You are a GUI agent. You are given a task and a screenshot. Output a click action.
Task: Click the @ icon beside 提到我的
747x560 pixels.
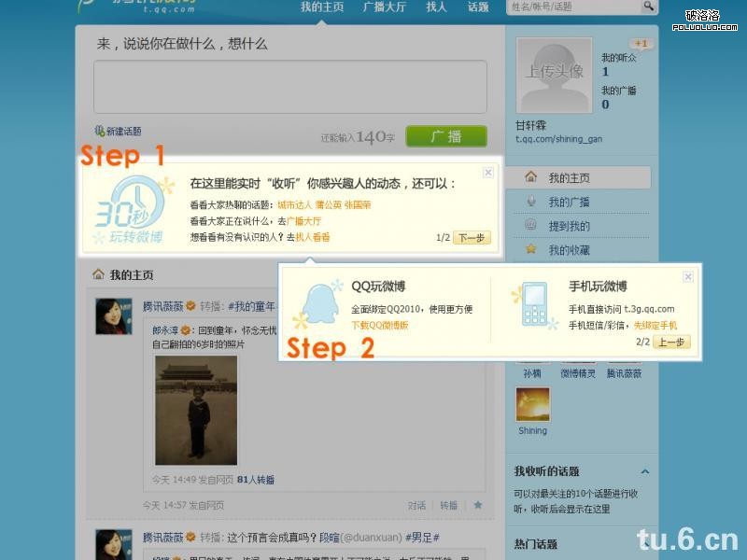pyautogui.click(x=530, y=226)
